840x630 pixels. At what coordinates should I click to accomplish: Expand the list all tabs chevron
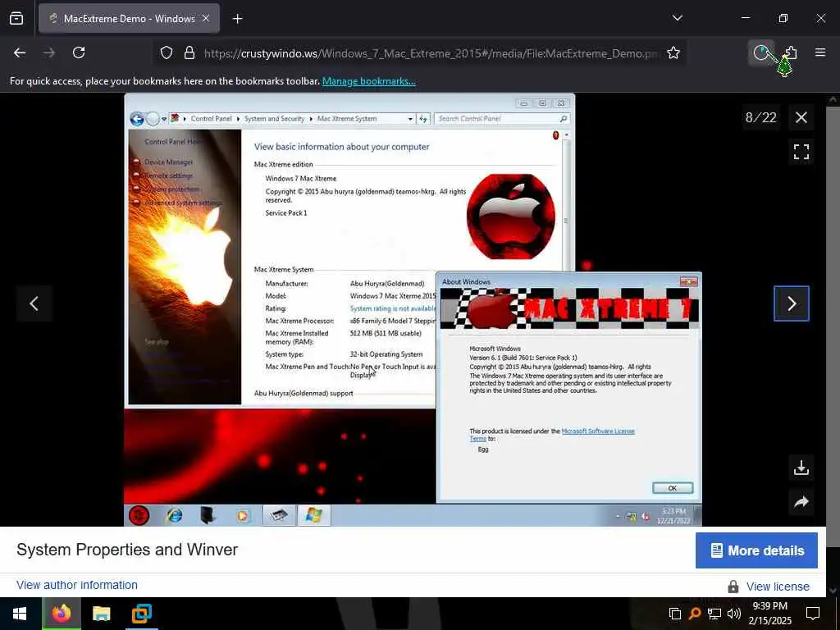click(677, 18)
